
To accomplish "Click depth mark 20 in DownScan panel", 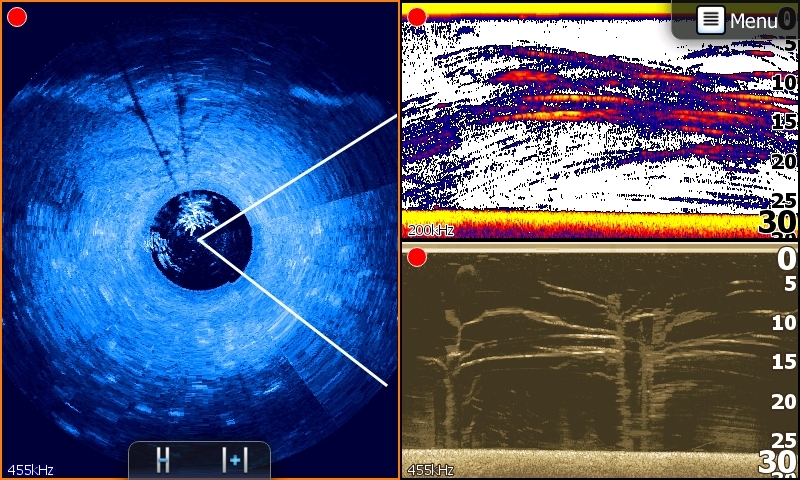I will [x=784, y=401].
